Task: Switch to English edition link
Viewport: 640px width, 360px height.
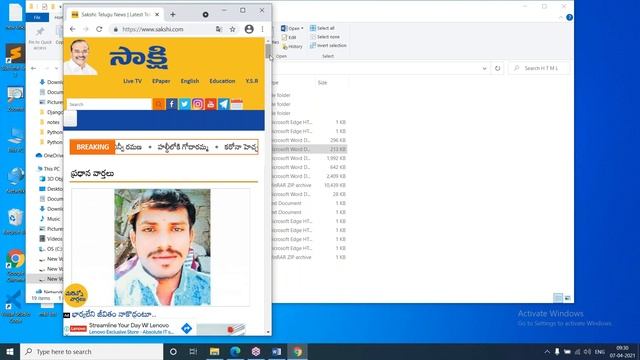Action: coord(190,81)
